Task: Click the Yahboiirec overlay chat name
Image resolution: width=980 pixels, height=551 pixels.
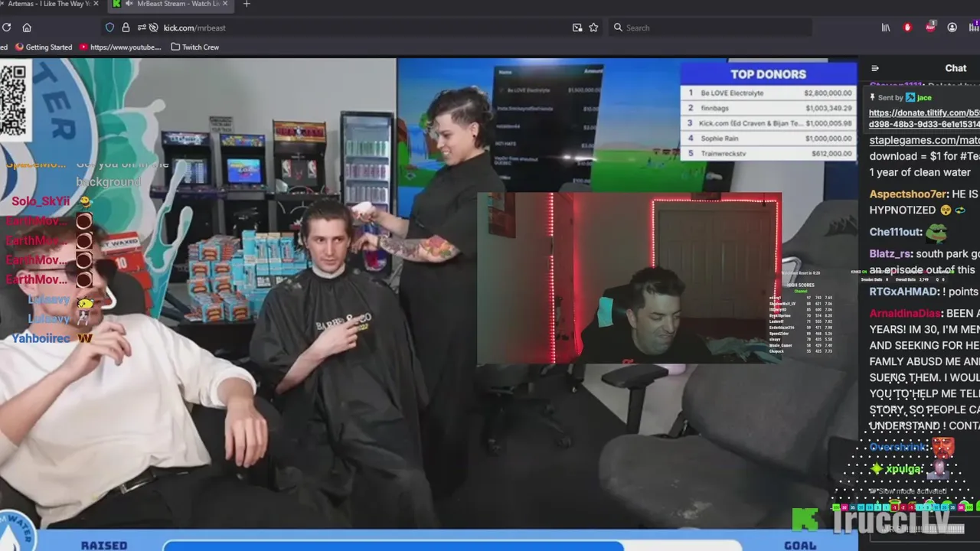Action: (41, 337)
